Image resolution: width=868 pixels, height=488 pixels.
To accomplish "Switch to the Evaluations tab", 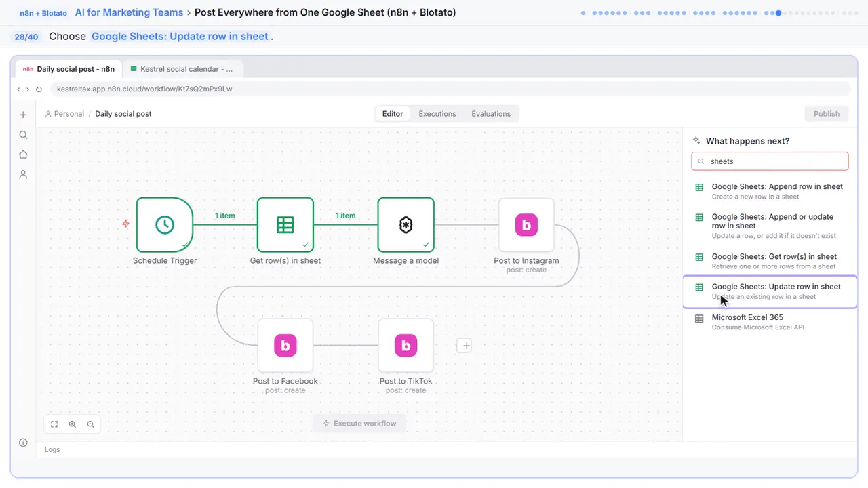I will pyautogui.click(x=491, y=114).
